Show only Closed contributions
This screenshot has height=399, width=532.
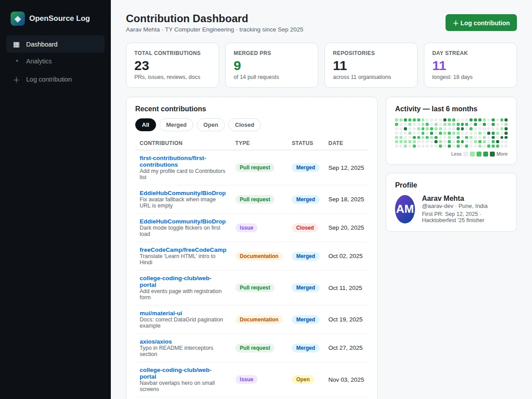pyautogui.click(x=244, y=125)
